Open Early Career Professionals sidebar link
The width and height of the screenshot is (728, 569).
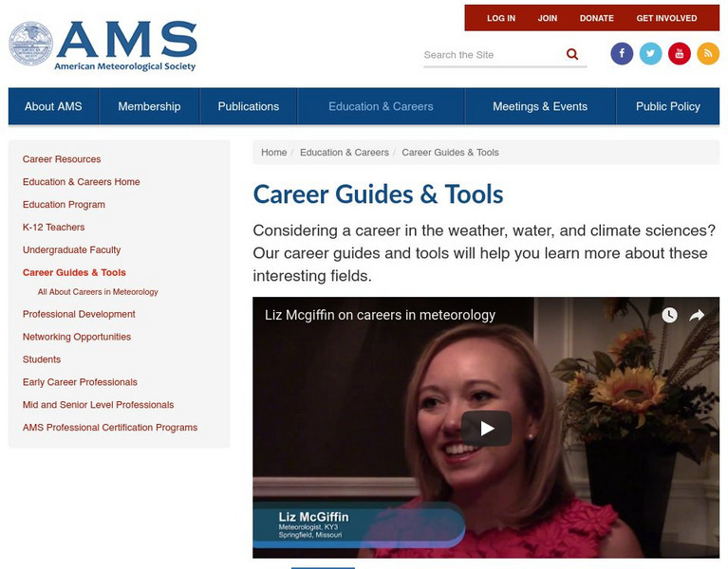pos(80,382)
